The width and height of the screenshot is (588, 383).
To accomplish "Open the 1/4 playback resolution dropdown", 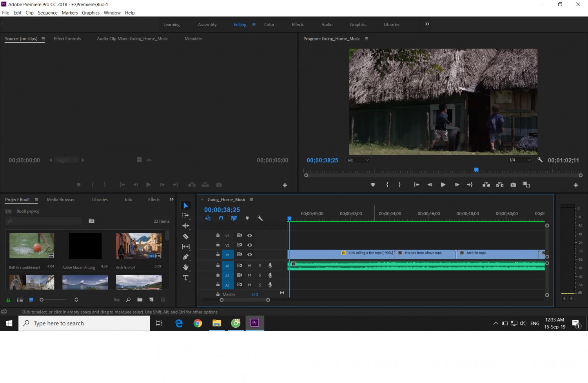I will (520, 160).
